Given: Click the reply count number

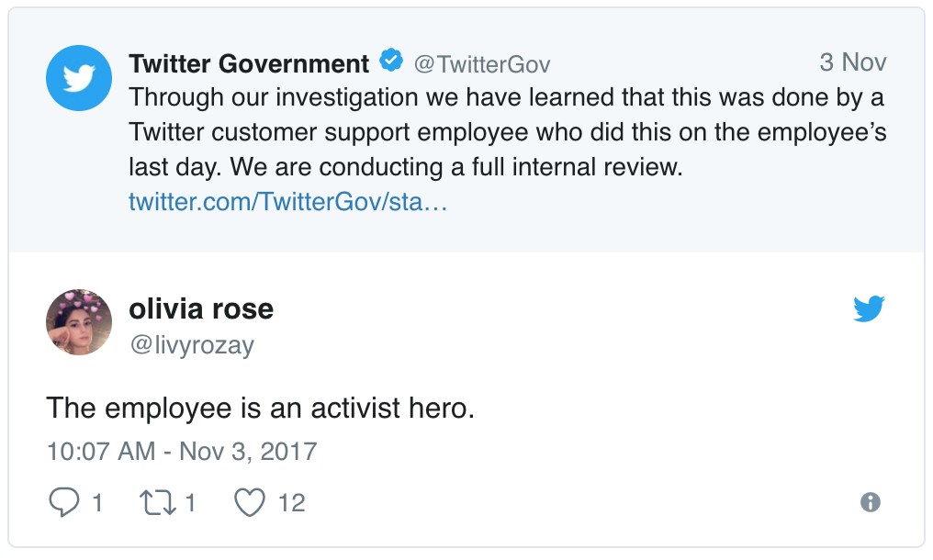Looking at the screenshot, I should point(96,503).
